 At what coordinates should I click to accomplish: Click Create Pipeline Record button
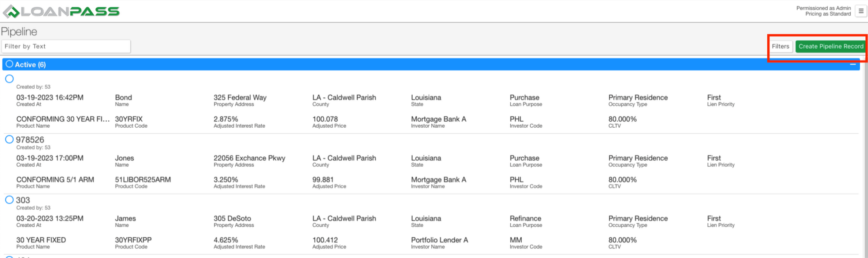coord(831,46)
